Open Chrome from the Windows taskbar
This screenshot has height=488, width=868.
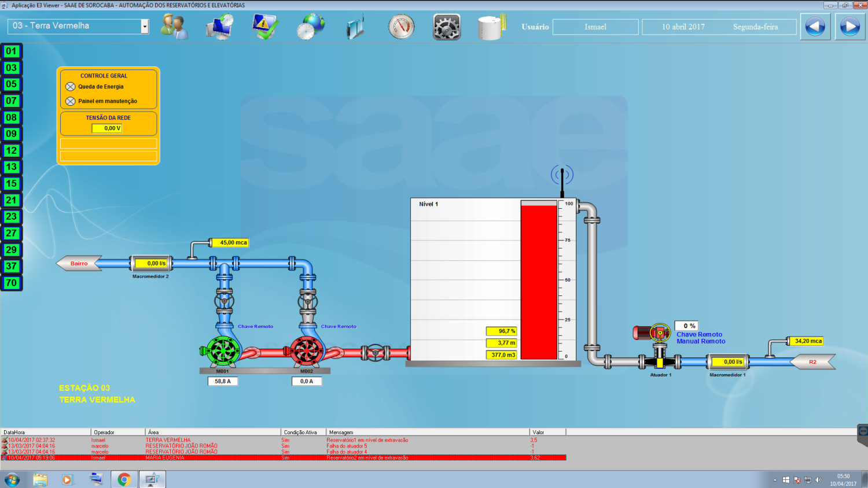124,479
